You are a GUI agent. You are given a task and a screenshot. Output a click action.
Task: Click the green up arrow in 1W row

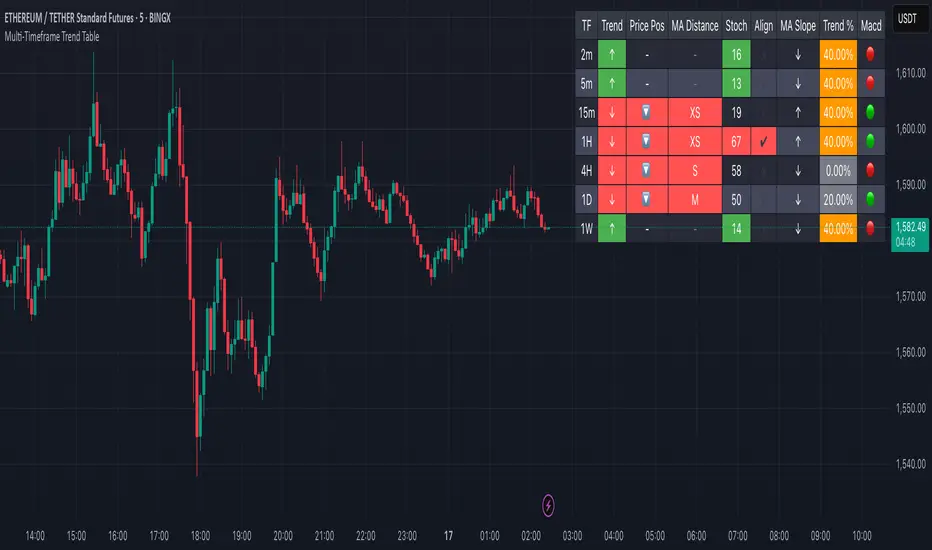612,228
